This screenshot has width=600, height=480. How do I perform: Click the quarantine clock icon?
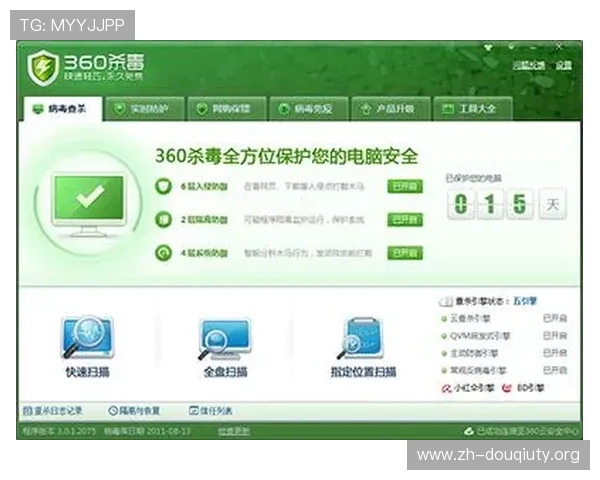(x=113, y=411)
